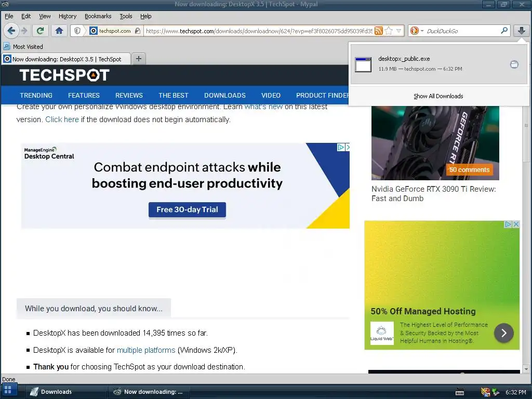Open containing folder for desktopx_public.exe
The width and height of the screenshot is (532, 399).
pyautogui.click(x=514, y=64)
